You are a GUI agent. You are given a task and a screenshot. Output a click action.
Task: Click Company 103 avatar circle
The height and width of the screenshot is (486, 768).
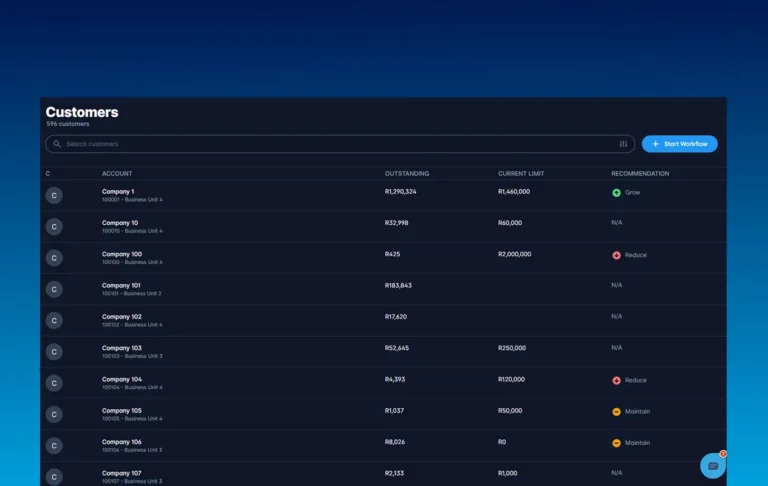(x=54, y=352)
